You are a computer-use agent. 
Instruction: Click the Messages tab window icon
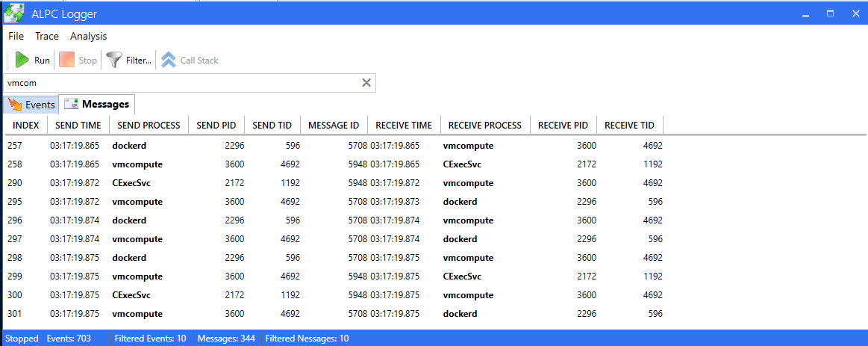coord(71,104)
